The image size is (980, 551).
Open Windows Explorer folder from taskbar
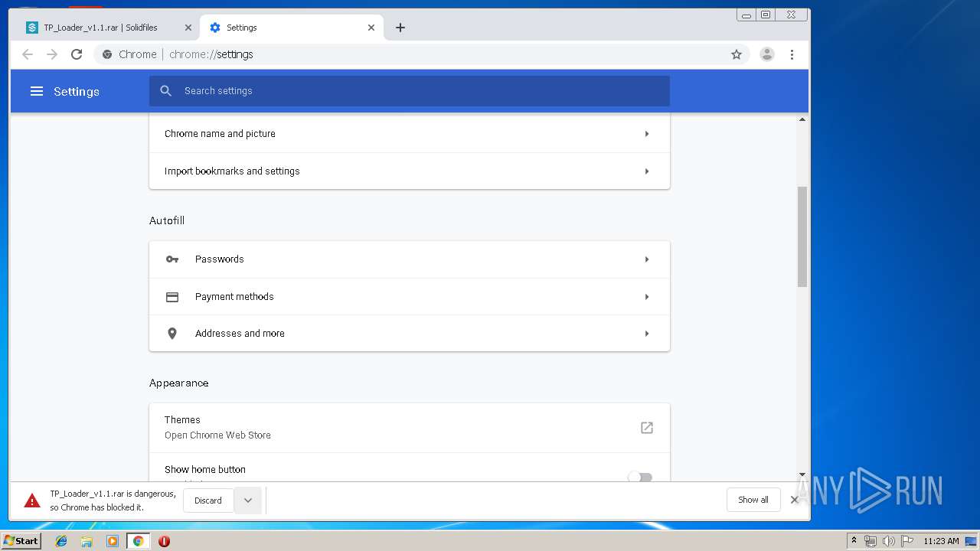click(x=87, y=541)
